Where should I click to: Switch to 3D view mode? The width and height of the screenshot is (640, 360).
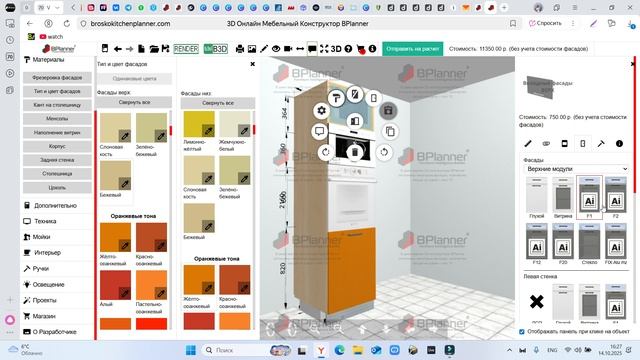point(336,49)
